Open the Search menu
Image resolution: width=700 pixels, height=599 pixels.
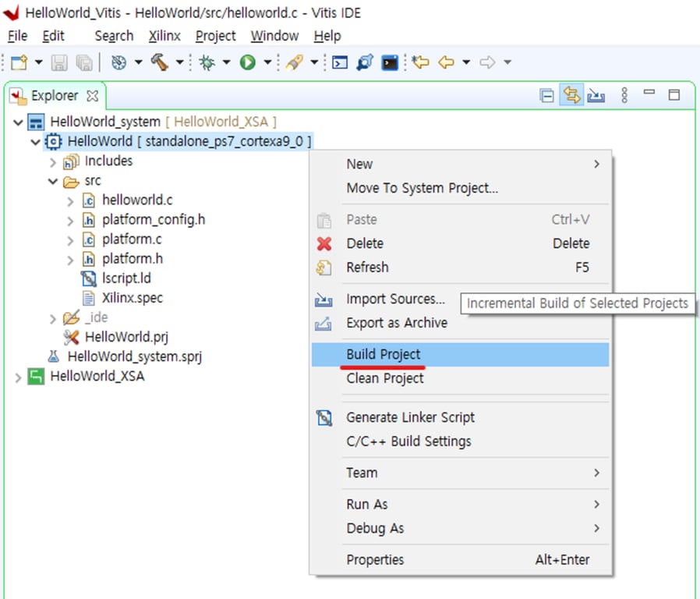point(114,36)
